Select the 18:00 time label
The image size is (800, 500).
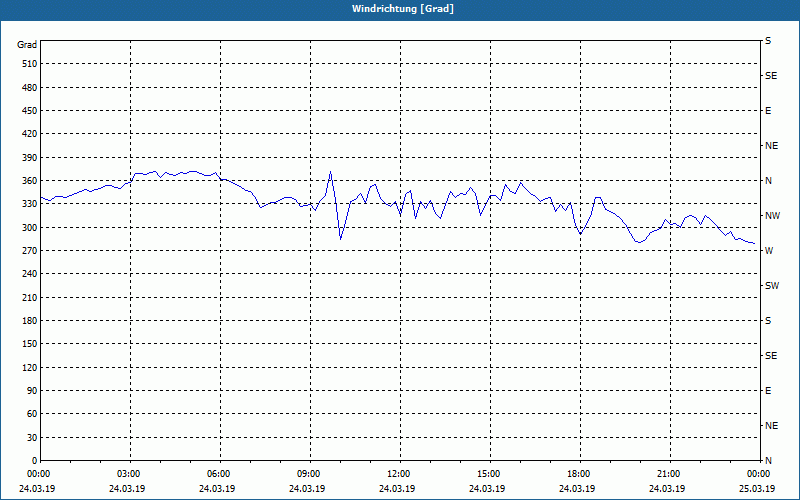click(579, 474)
